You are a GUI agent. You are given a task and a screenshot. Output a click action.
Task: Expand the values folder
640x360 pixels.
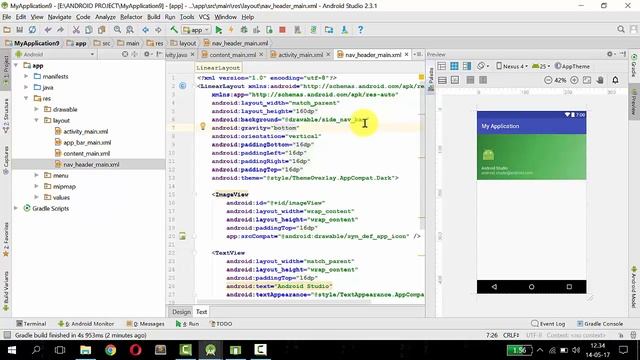point(36,197)
